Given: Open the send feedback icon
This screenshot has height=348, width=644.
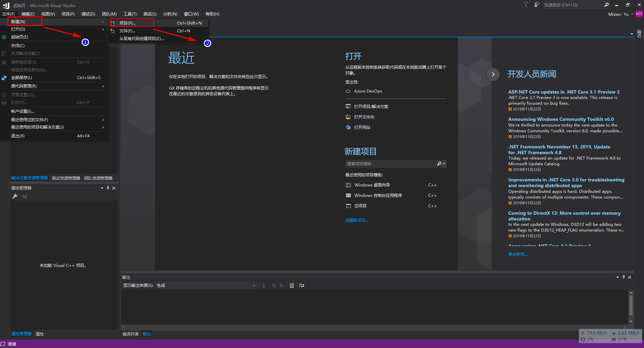Looking at the screenshot, I should (537, 5).
